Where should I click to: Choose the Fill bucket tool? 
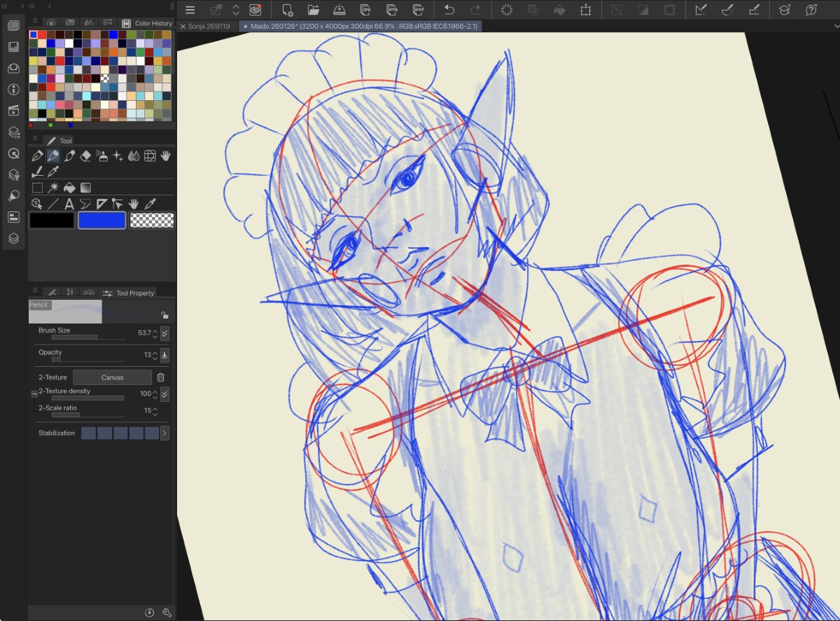[69, 188]
